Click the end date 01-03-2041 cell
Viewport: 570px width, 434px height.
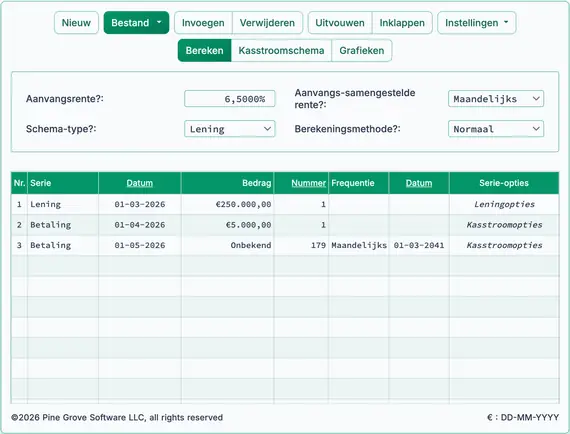tap(419, 245)
